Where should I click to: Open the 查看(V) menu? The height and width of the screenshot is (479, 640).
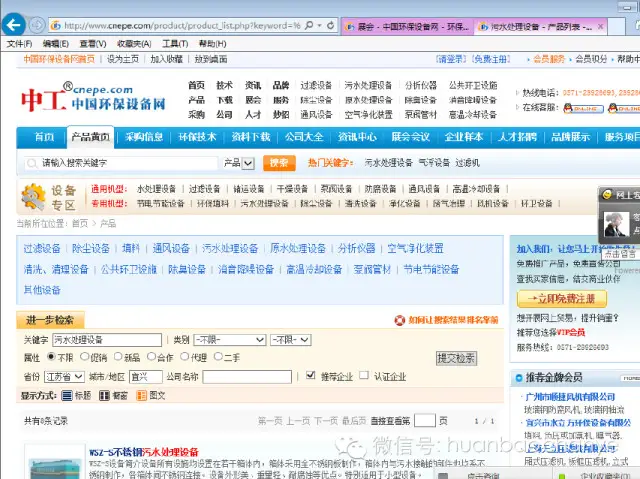tap(93, 44)
